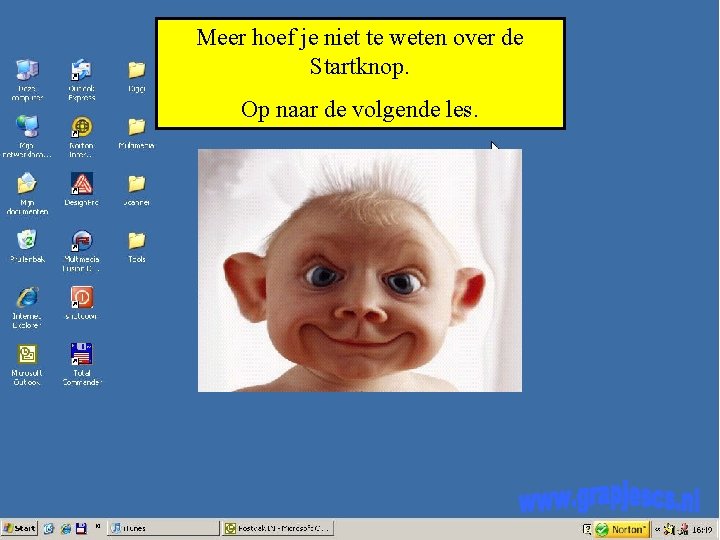Click the tray icon left of the Norton button
Screen dimensions: 720x540
tap(586, 529)
